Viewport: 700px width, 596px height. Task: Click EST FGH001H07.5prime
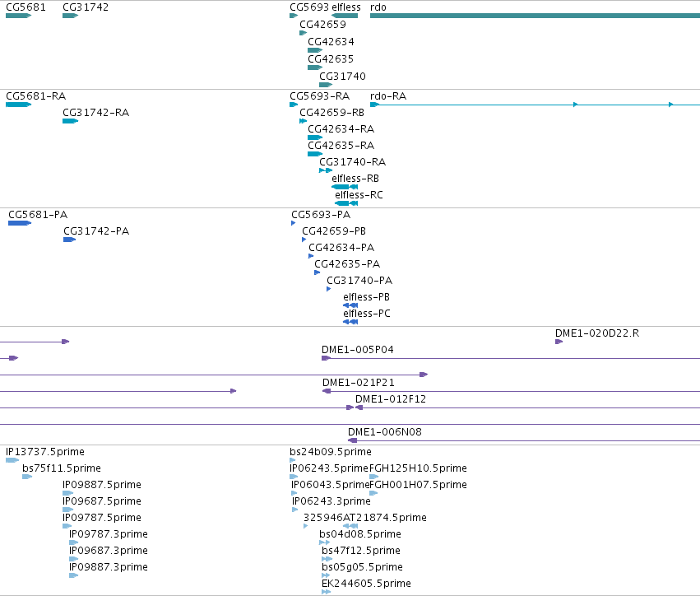pos(419,486)
